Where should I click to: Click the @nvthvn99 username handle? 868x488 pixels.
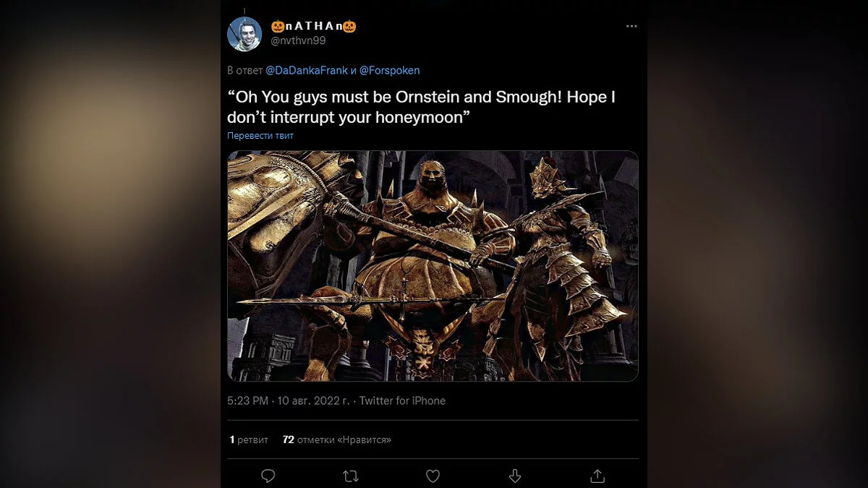[298, 40]
